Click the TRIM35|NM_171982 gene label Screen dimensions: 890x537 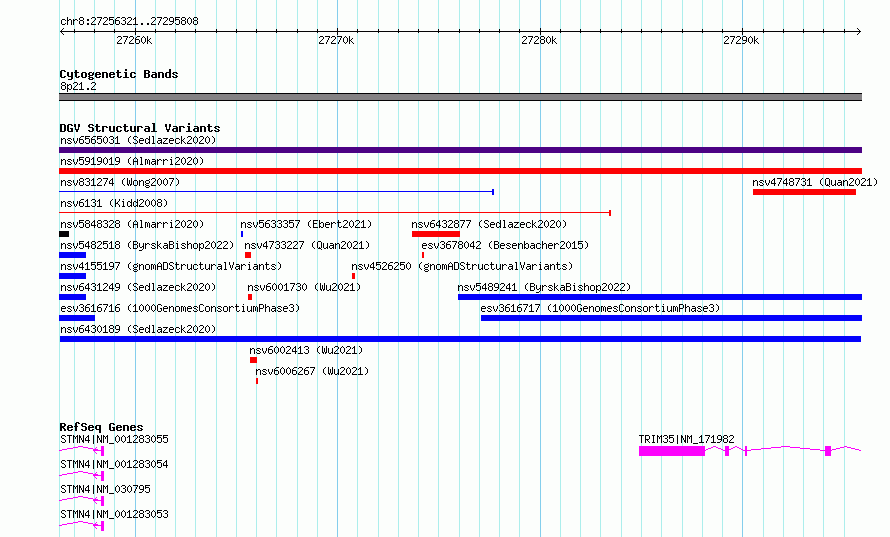pyautogui.click(x=686, y=439)
